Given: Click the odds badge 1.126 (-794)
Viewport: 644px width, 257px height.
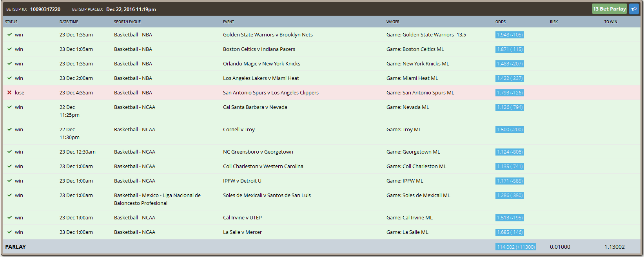Looking at the screenshot, I should [x=510, y=107].
